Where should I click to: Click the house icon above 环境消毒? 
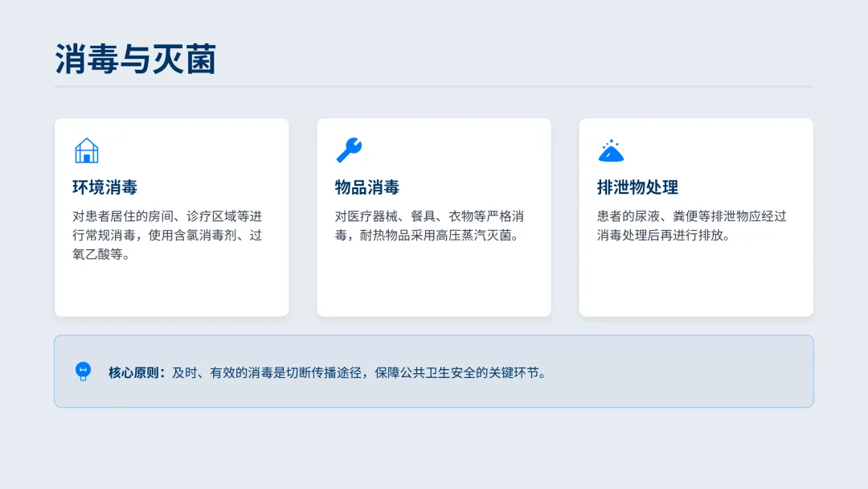point(86,150)
